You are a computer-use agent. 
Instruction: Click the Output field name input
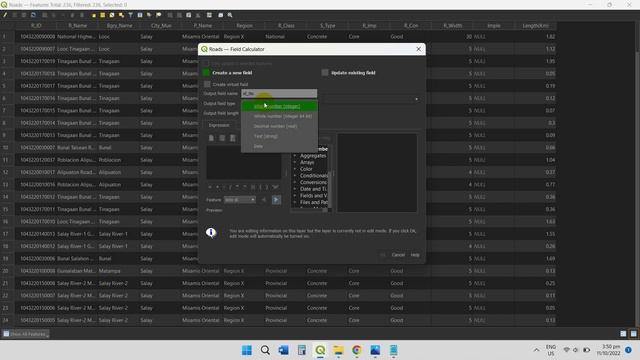tap(279, 93)
